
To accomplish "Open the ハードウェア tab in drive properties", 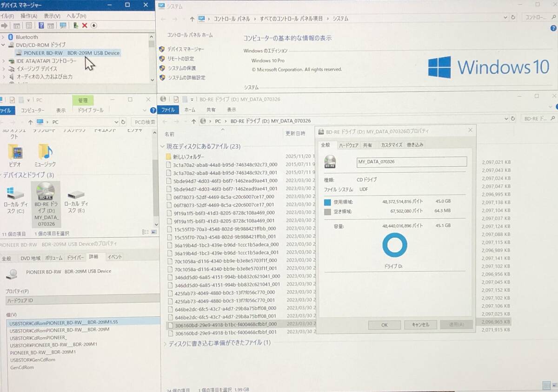I will click(348, 145).
